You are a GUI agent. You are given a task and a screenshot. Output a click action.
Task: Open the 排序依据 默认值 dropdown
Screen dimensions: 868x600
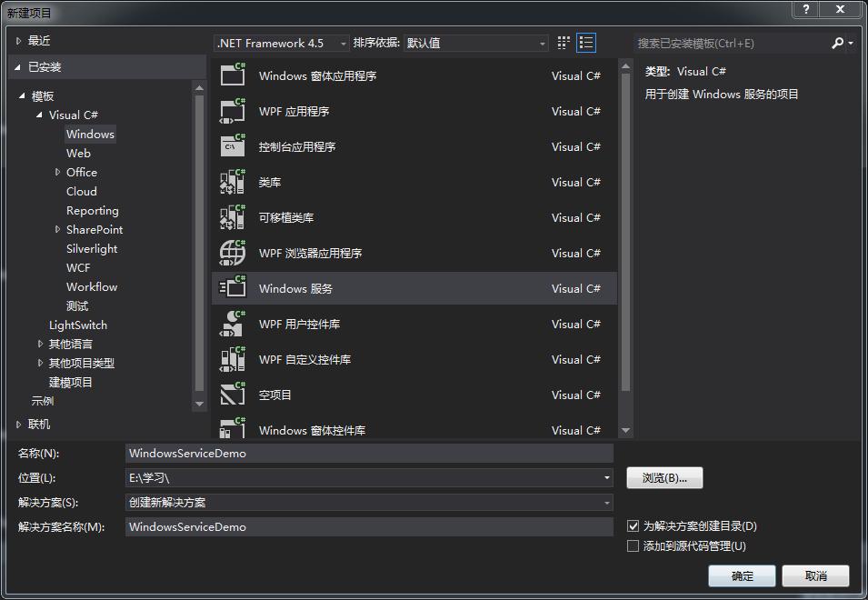[x=476, y=43]
